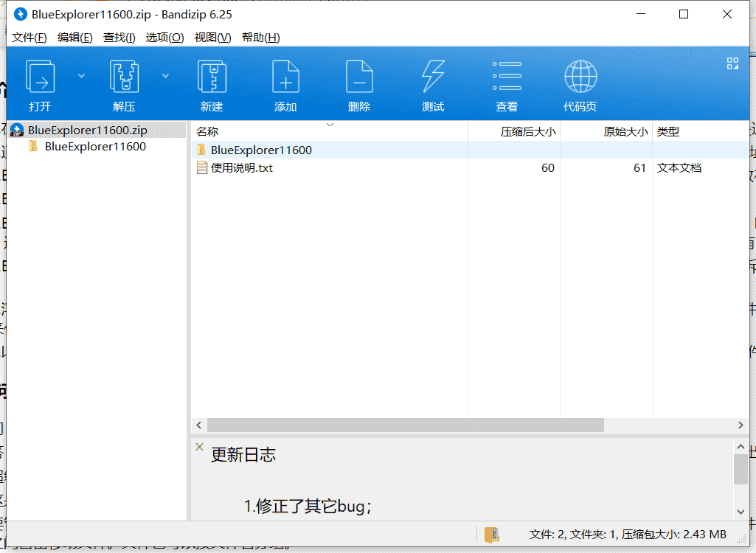The width and height of the screenshot is (756, 553).
Task: Expand the dropdown arrow next to 打开
Action: 81,76
